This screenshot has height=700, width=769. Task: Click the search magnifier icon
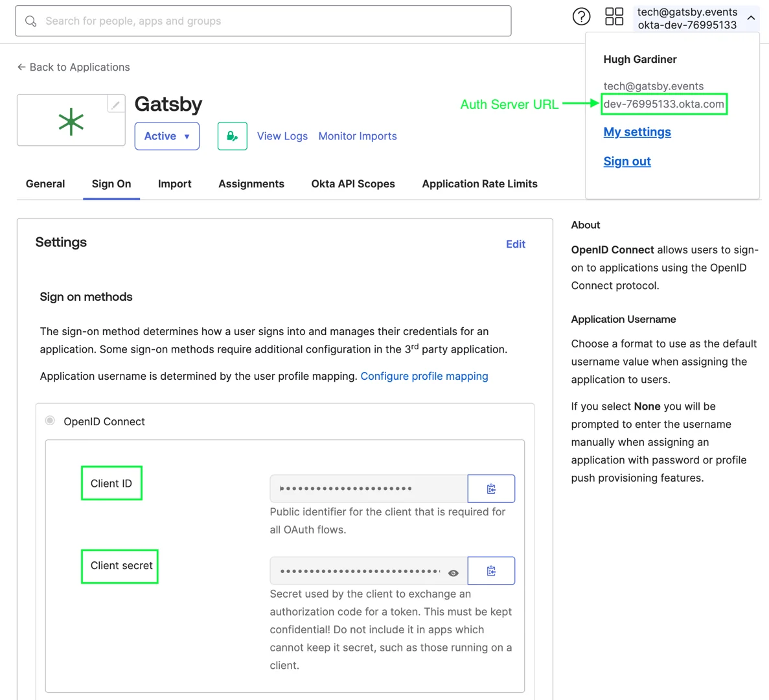(x=30, y=21)
